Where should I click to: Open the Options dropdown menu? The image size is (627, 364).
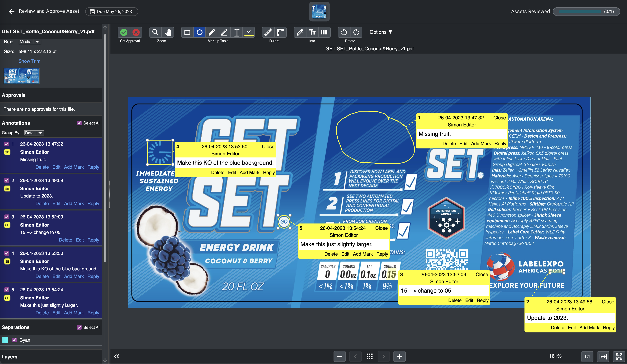coord(381,32)
